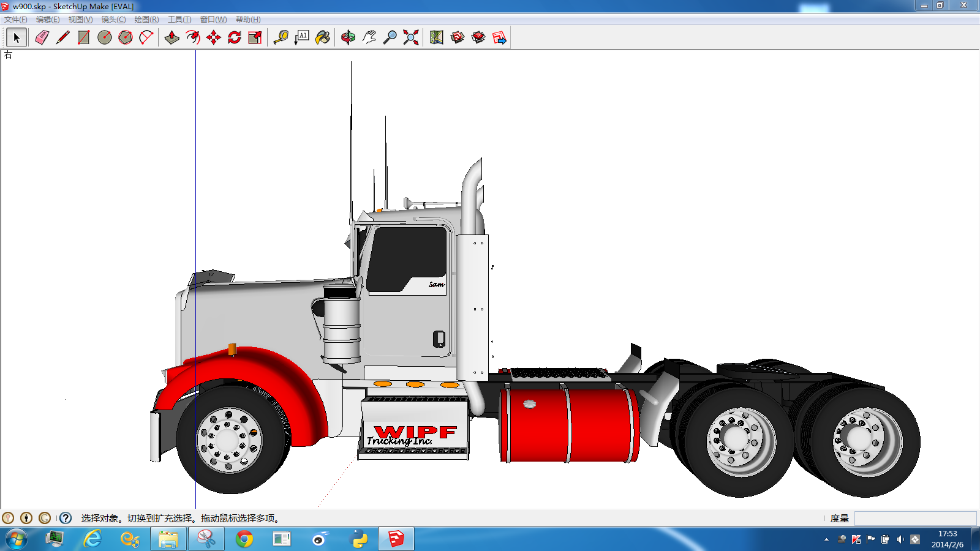The width and height of the screenshot is (980, 551).
Task: Click the copyright 'C' status icon
Action: (x=45, y=518)
